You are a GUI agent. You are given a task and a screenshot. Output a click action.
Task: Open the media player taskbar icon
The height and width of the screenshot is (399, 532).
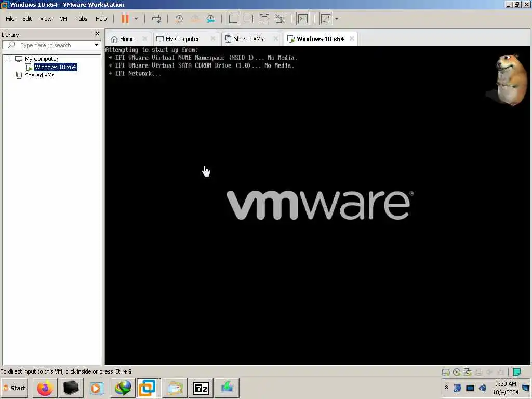[x=97, y=388]
